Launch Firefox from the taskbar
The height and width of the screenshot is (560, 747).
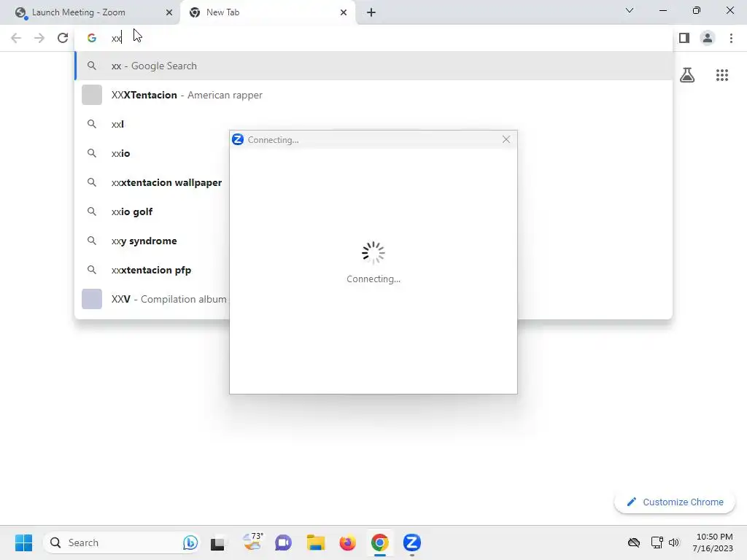coord(347,542)
